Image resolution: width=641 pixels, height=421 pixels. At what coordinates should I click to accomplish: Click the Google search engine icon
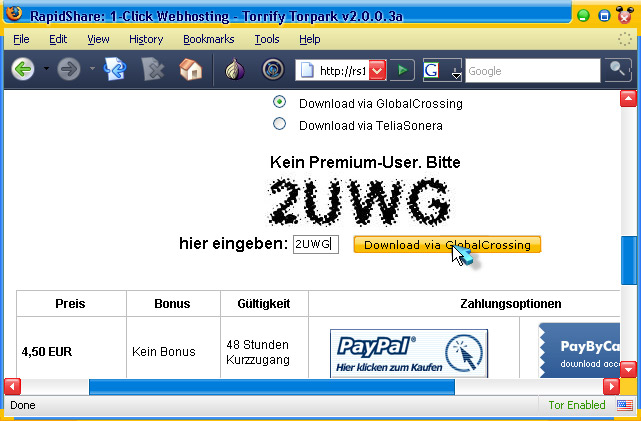click(x=431, y=70)
